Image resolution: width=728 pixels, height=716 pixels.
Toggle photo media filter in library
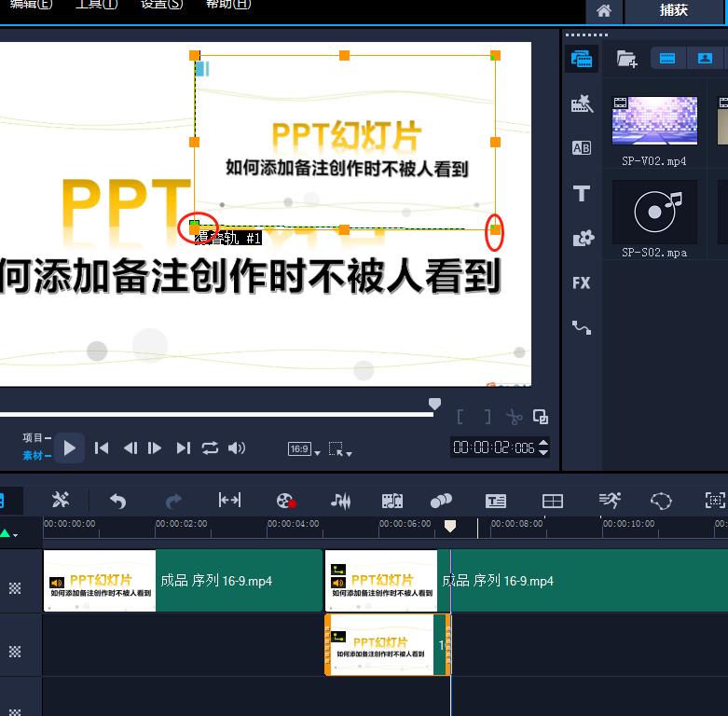pyautogui.click(x=705, y=59)
